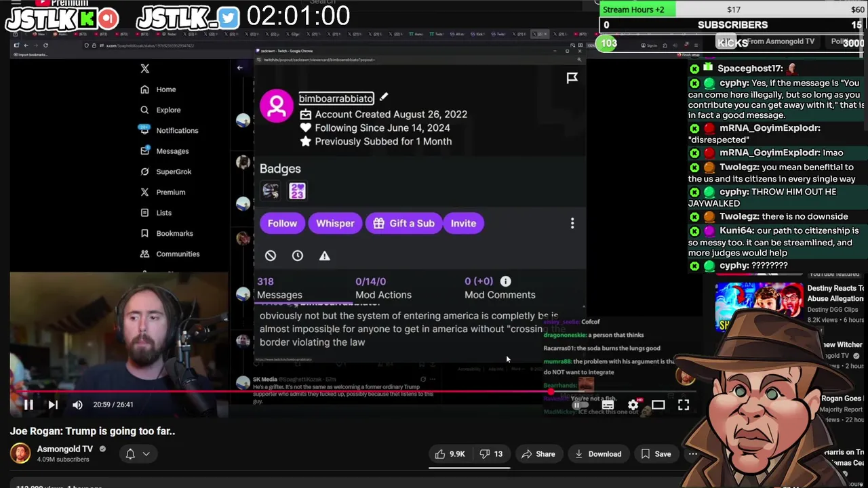
Task: Mute the YouTube video volume
Action: pyautogui.click(x=77, y=405)
